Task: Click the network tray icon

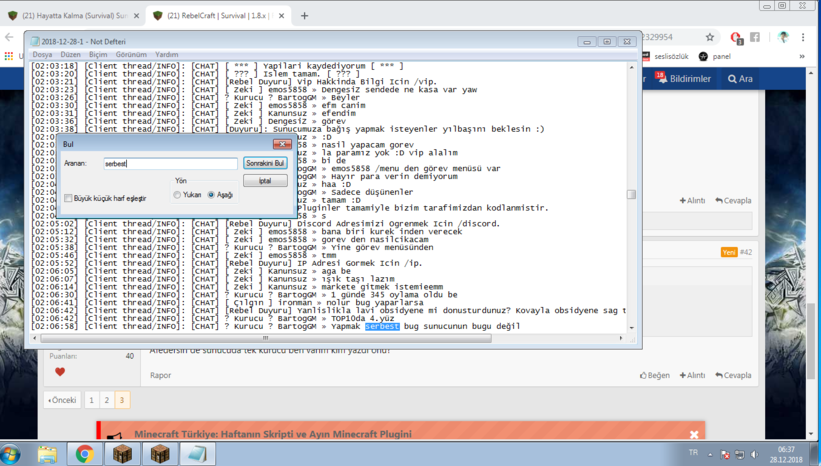Action: coord(740,454)
